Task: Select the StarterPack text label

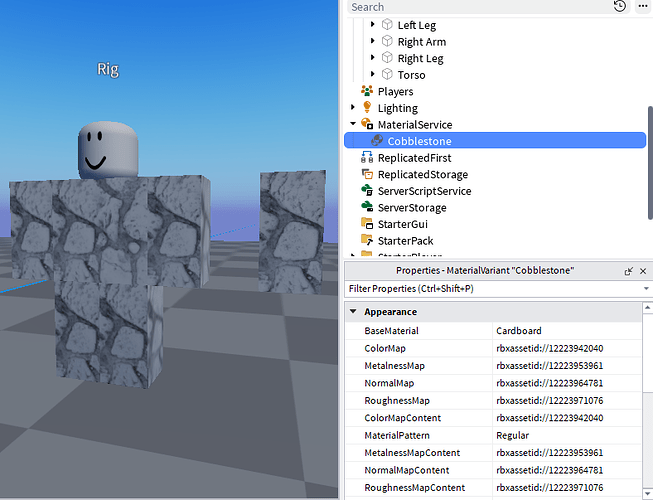Action: pyautogui.click(x=405, y=241)
